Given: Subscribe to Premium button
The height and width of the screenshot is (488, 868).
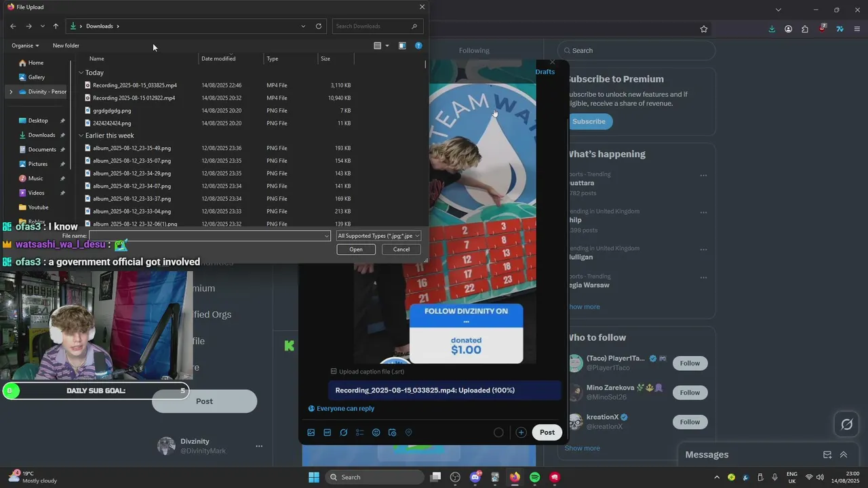Looking at the screenshot, I should (589, 121).
